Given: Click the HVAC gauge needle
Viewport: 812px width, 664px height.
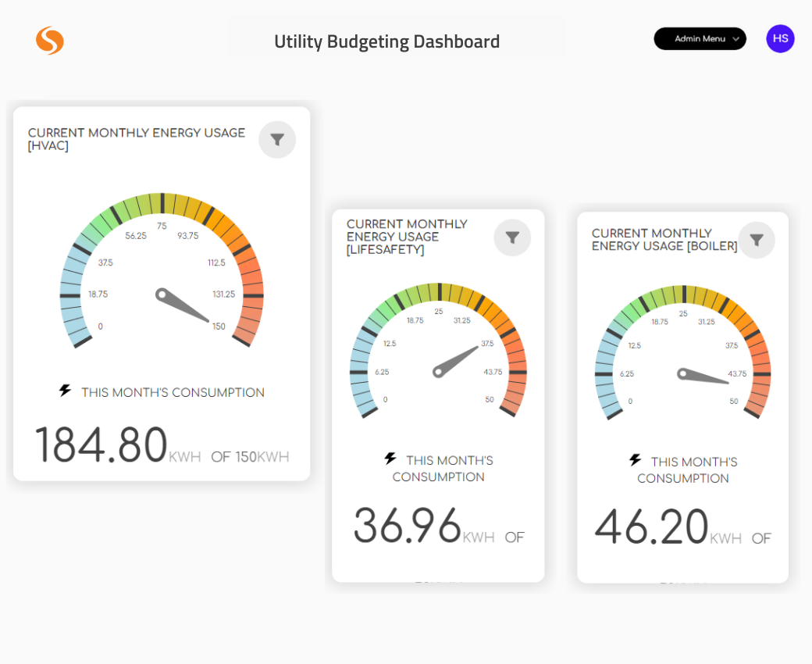Looking at the screenshot, I should [x=183, y=305].
